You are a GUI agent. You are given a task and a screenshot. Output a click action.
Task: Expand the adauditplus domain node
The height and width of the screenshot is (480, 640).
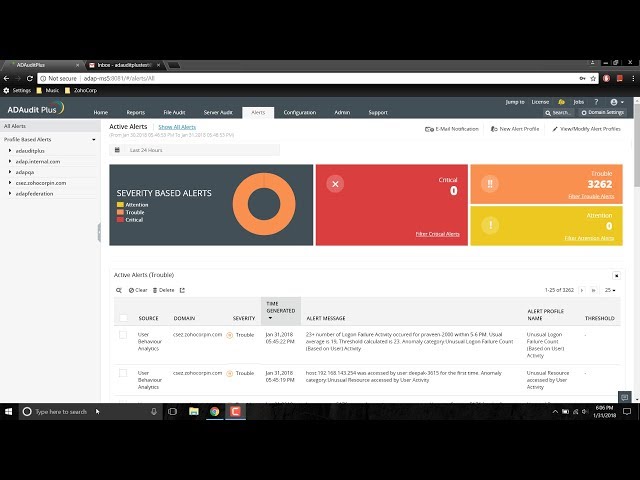(x=10, y=151)
